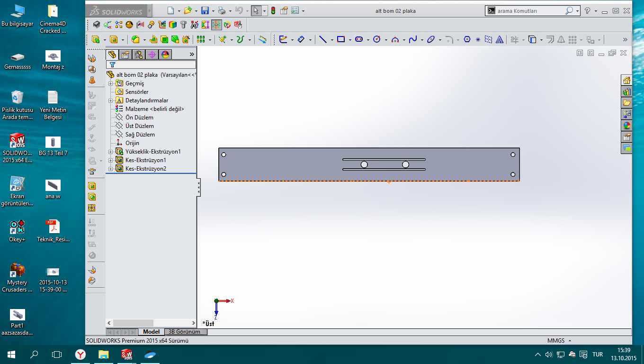The image size is (644, 364).
Task: Switch to the 3B Görünüm tab
Action: 185,332
